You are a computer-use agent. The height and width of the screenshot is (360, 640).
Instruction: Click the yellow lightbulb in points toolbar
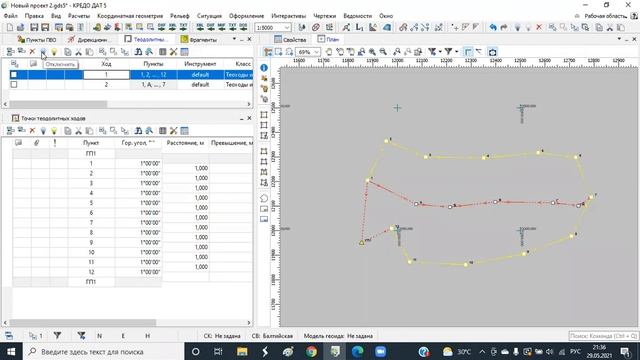tap(54, 131)
